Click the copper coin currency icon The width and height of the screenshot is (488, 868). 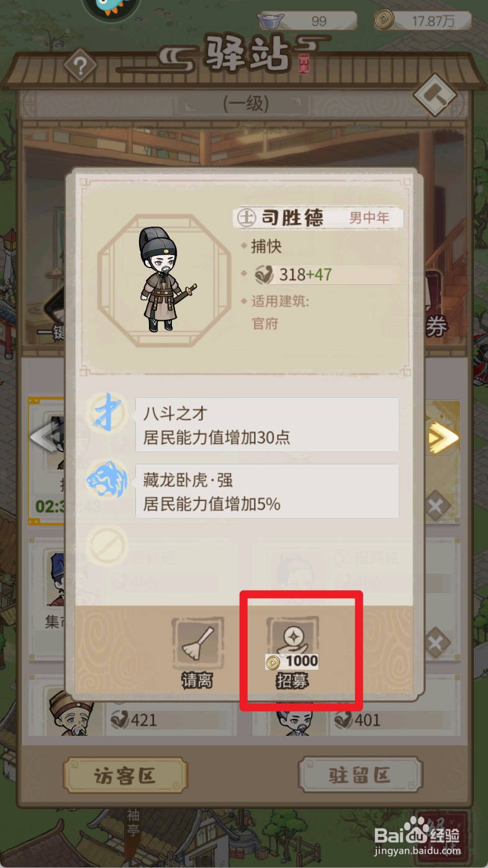385,20
